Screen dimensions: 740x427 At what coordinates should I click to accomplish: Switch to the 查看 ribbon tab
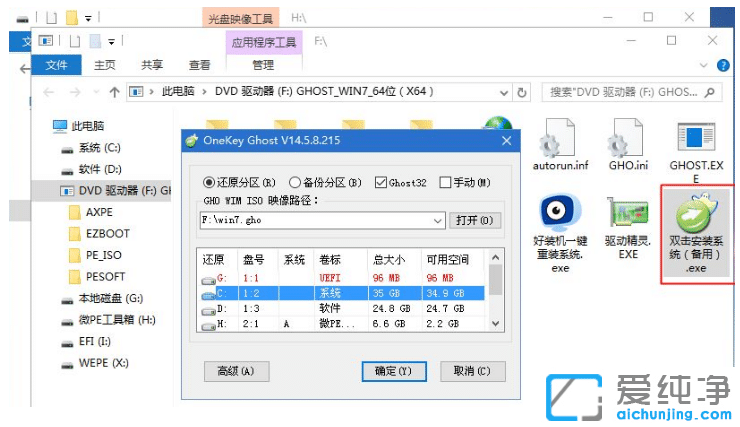(x=199, y=65)
